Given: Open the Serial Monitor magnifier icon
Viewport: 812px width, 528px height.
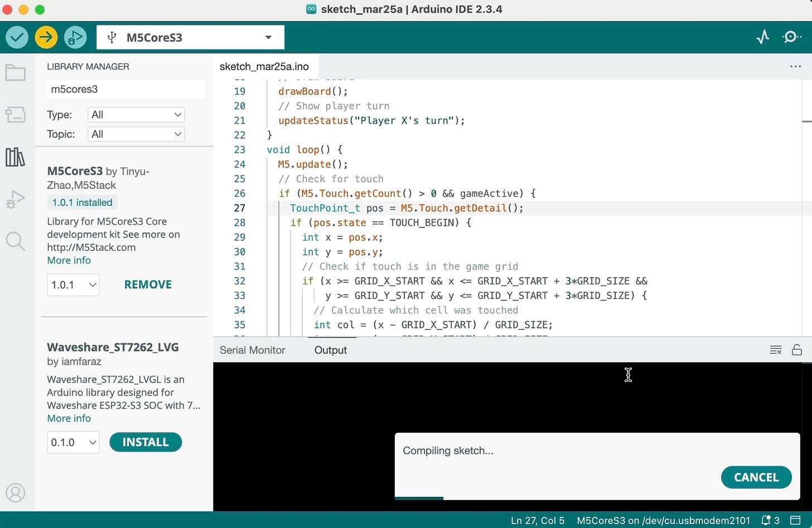Looking at the screenshot, I should pyautogui.click(x=792, y=37).
